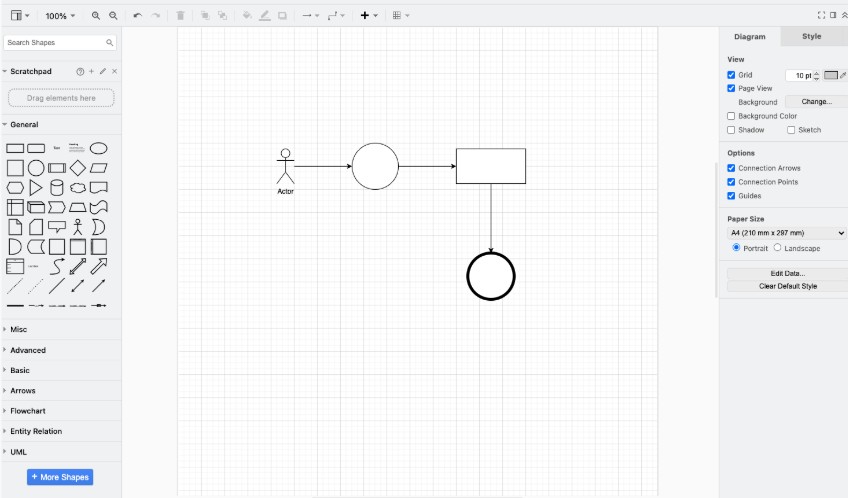Uncheck the Grid checkbox
Image resolution: width=848 pixels, height=498 pixels.
(731, 75)
